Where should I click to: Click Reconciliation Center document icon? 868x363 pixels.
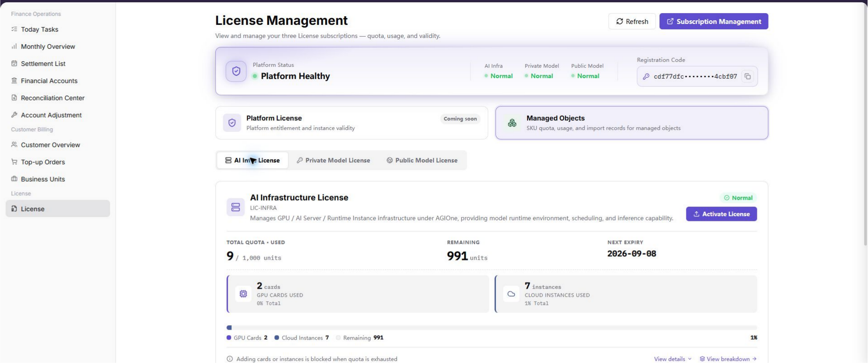pos(14,98)
